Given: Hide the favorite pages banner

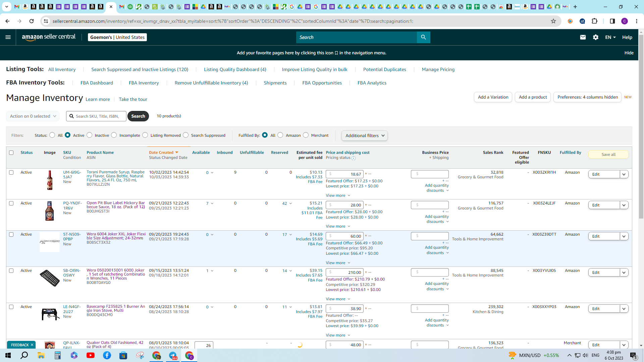Looking at the screenshot, I should pyautogui.click(x=629, y=53).
